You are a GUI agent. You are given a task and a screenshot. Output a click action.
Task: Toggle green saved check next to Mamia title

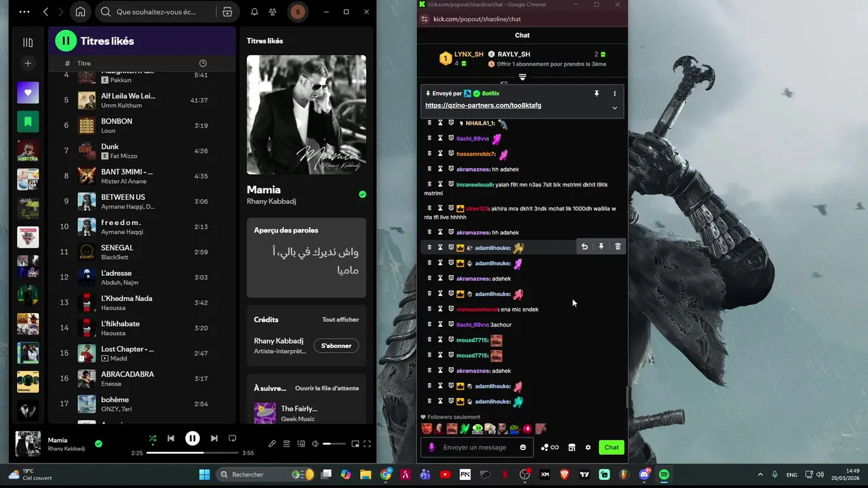(x=362, y=195)
